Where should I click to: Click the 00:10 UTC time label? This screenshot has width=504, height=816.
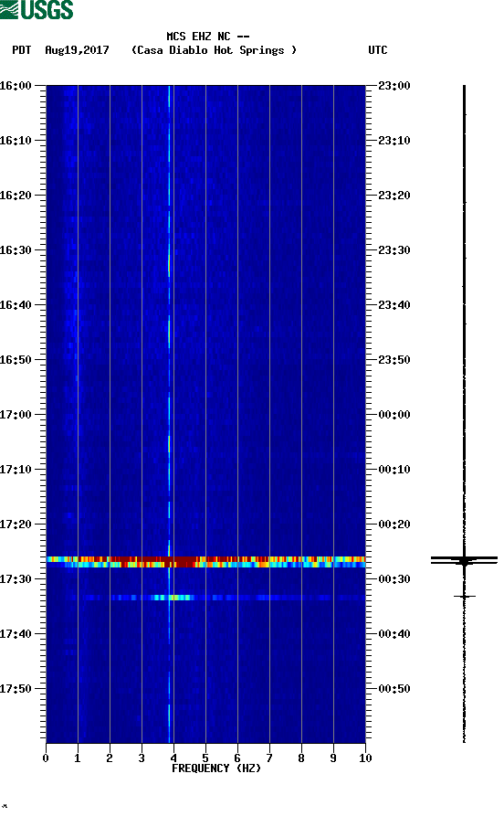[394, 470]
